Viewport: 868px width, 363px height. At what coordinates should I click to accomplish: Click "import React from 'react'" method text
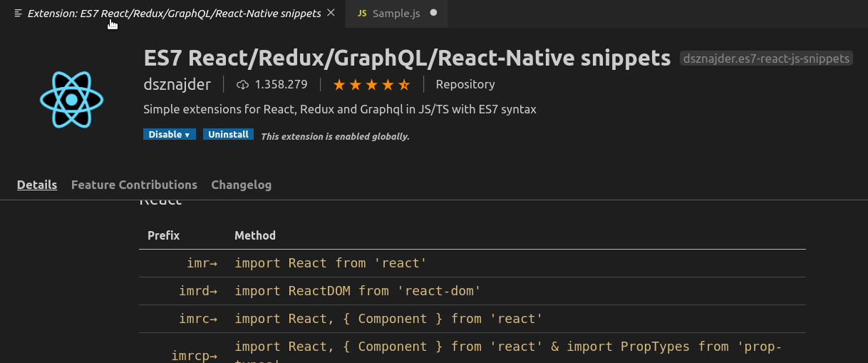pyautogui.click(x=331, y=263)
